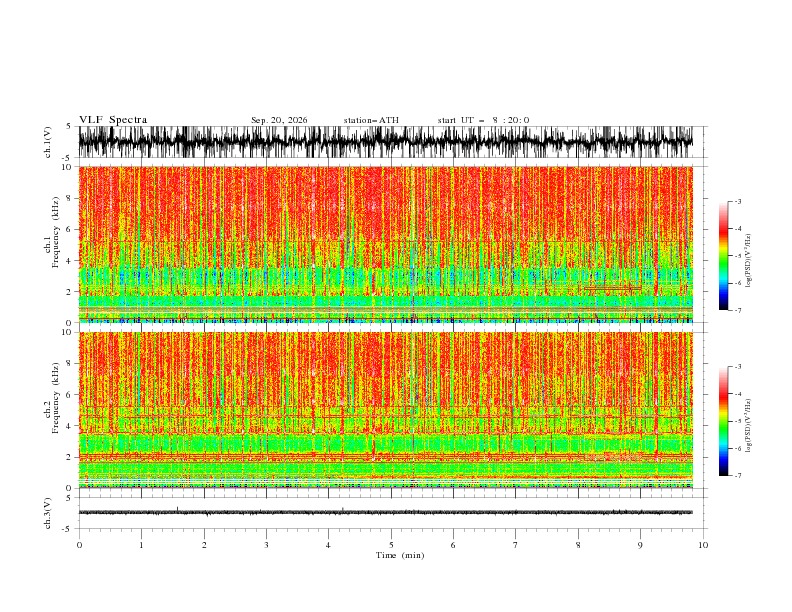Click the ch.3(V) axis label
The width and height of the screenshot is (792, 612).
(48, 513)
